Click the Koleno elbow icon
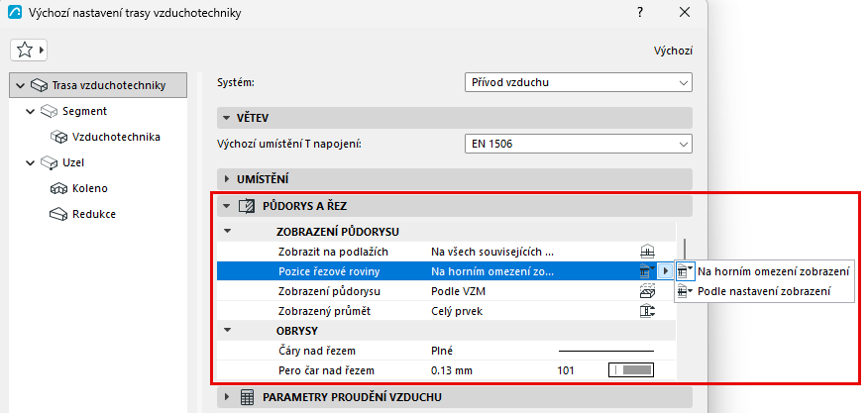The width and height of the screenshot is (868, 413). click(58, 188)
